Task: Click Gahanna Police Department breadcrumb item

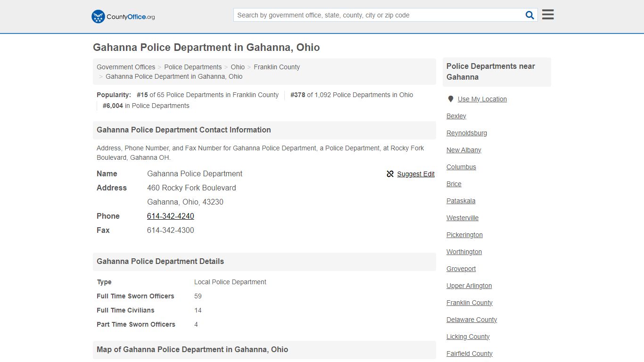Action: (x=174, y=76)
